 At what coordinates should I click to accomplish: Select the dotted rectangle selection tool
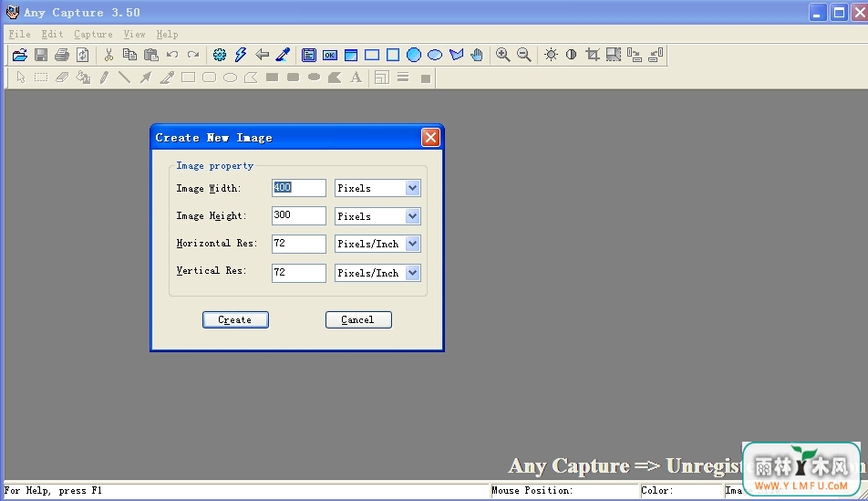tap(41, 78)
